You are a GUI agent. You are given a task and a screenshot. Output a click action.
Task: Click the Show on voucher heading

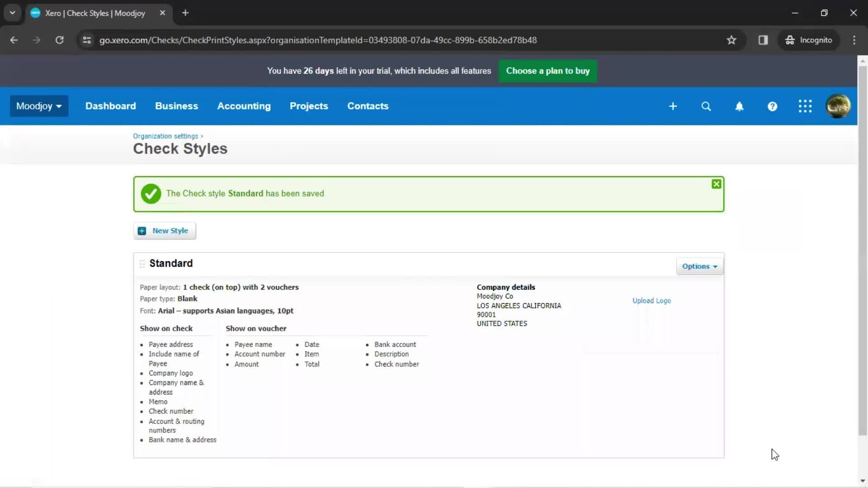pos(256,328)
